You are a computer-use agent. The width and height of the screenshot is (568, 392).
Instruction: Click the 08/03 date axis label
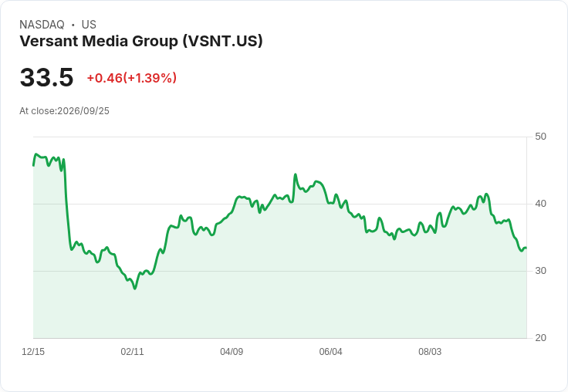430,352
